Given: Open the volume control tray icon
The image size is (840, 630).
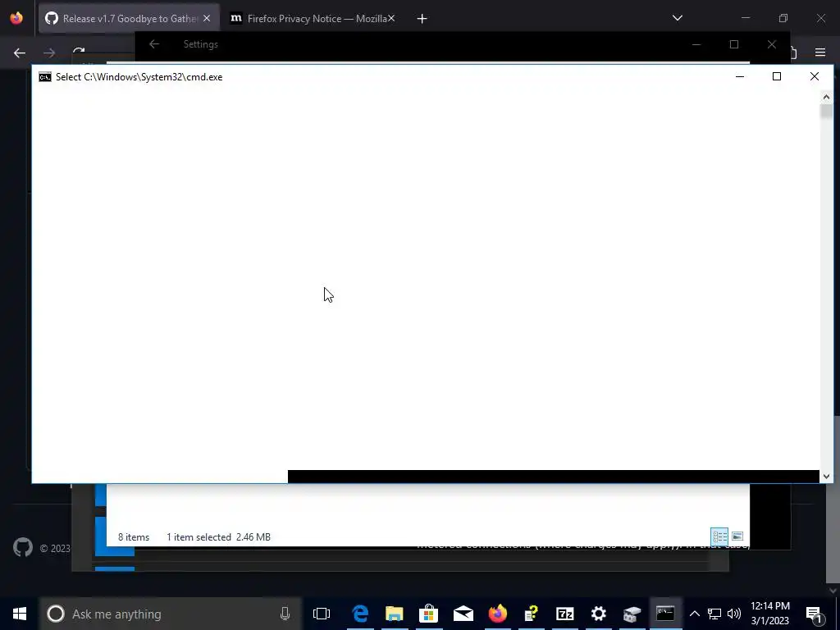Looking at the screenshot, I should (734, 614).
